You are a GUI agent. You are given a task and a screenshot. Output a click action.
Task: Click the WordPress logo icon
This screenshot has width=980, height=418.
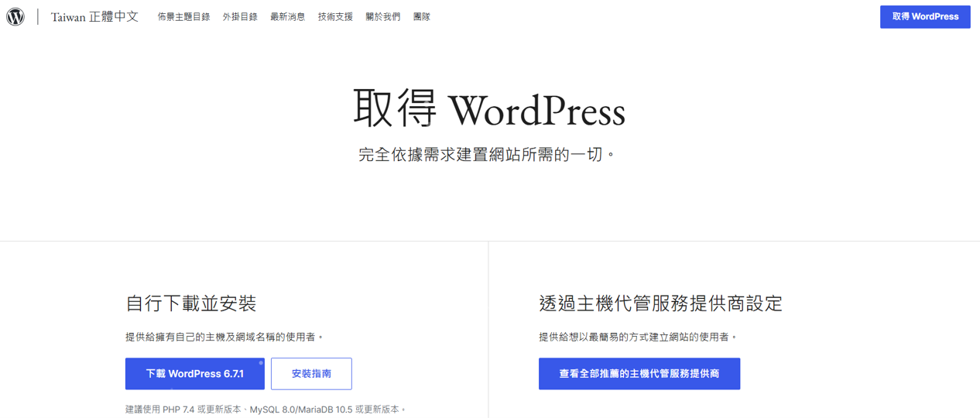(15, 16)
